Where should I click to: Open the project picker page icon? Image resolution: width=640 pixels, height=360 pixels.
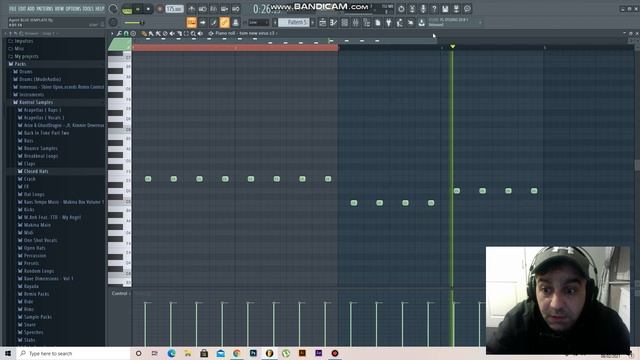(x=378, y=23)
